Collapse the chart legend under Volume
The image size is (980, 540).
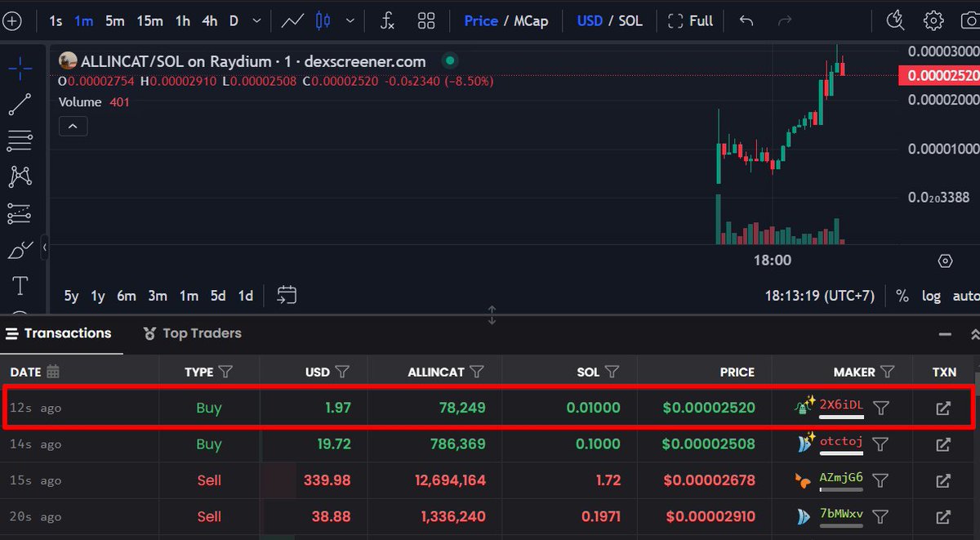pos(73,127)
